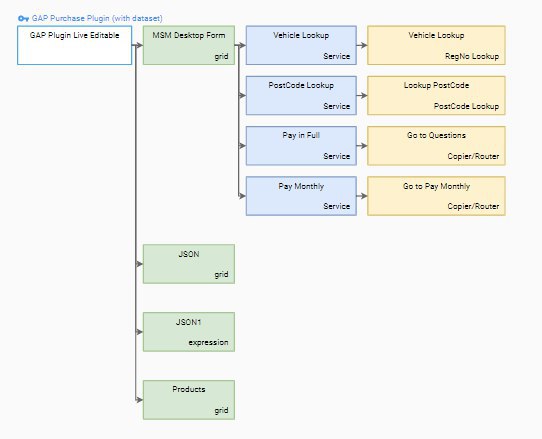Open the GAP Purchase Plugin (with dataset) link

click(97, 18)
